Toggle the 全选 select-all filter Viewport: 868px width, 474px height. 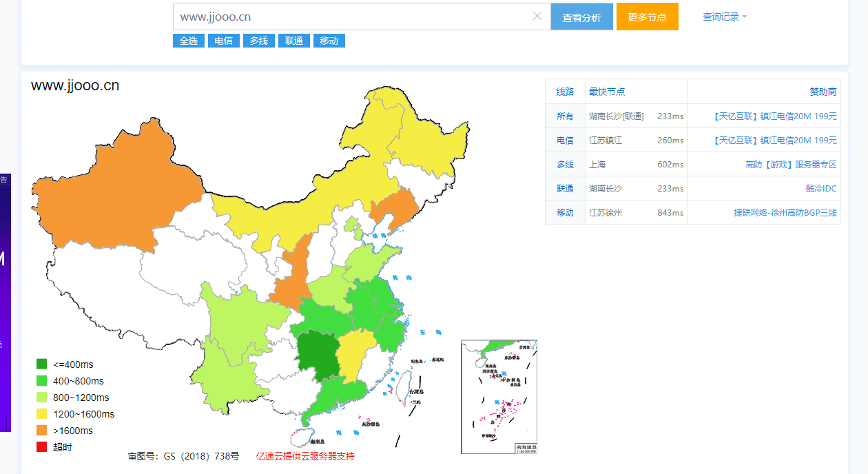tap(188, 41)
